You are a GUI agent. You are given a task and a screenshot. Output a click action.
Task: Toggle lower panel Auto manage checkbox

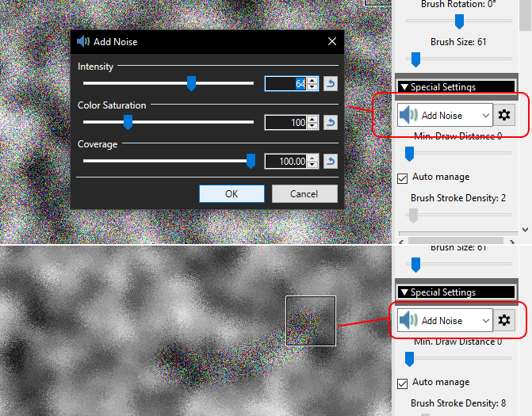403,384
